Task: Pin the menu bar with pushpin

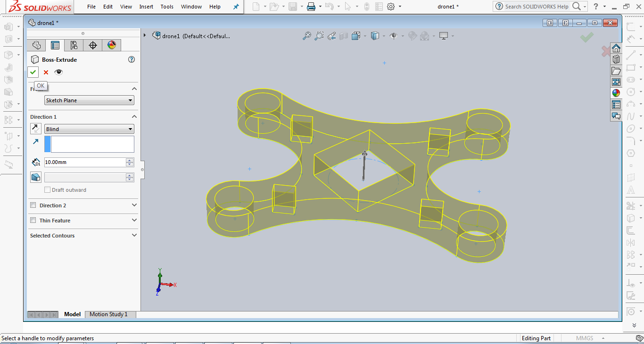Action: tap(236, 7)
